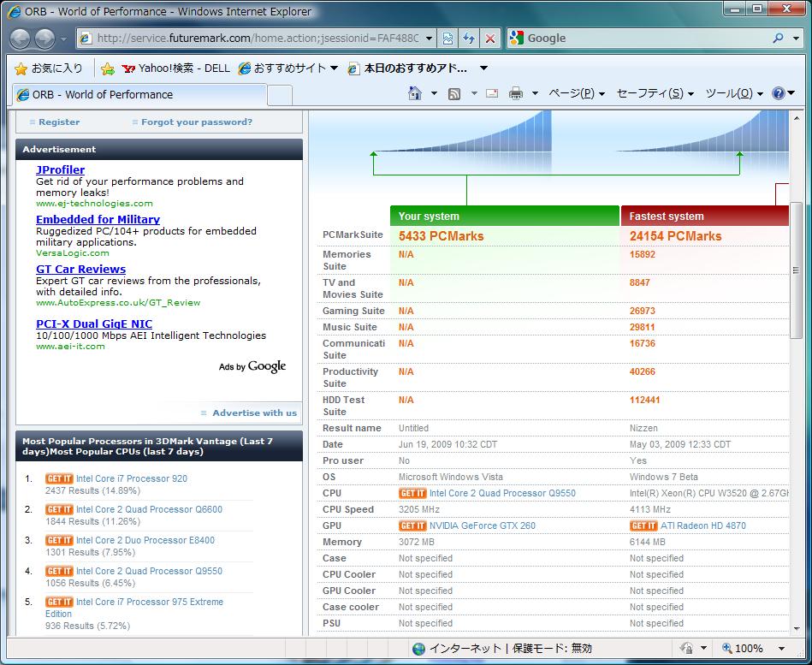Open the 100% zoom level dropdown
This screenshot has width=812, height=665.
click(x=781, y=649)
